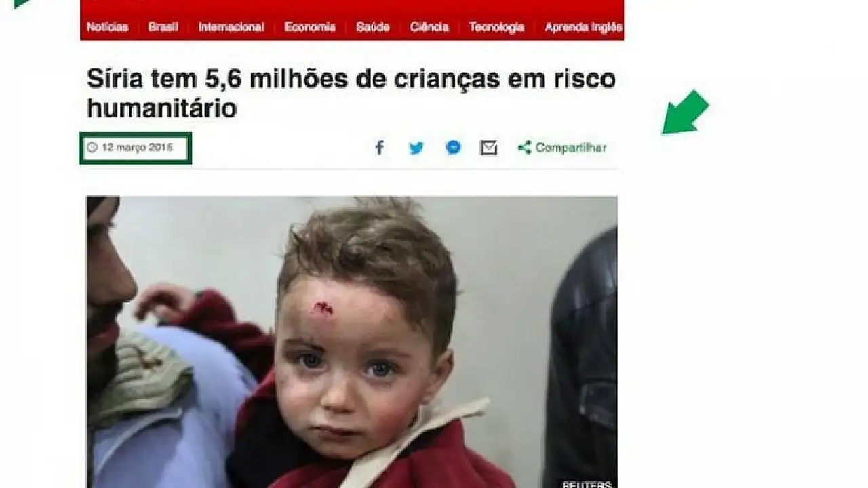
Task: Go to the Tecnologia section
Action: 496,27
